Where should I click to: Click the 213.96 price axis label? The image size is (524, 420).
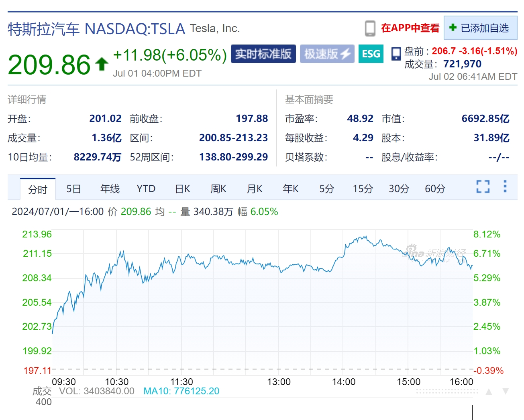click(x=37, y=234)
